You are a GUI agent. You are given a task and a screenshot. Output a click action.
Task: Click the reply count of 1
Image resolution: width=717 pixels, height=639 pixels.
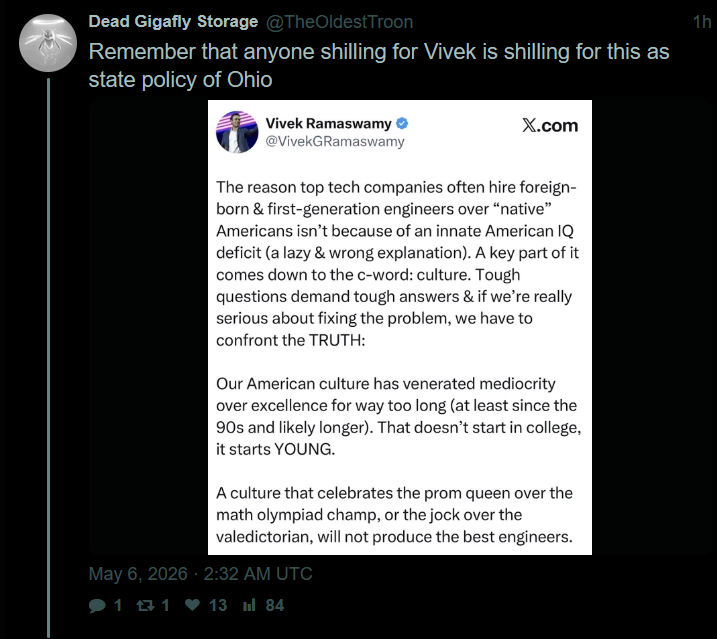click(118, 606)
